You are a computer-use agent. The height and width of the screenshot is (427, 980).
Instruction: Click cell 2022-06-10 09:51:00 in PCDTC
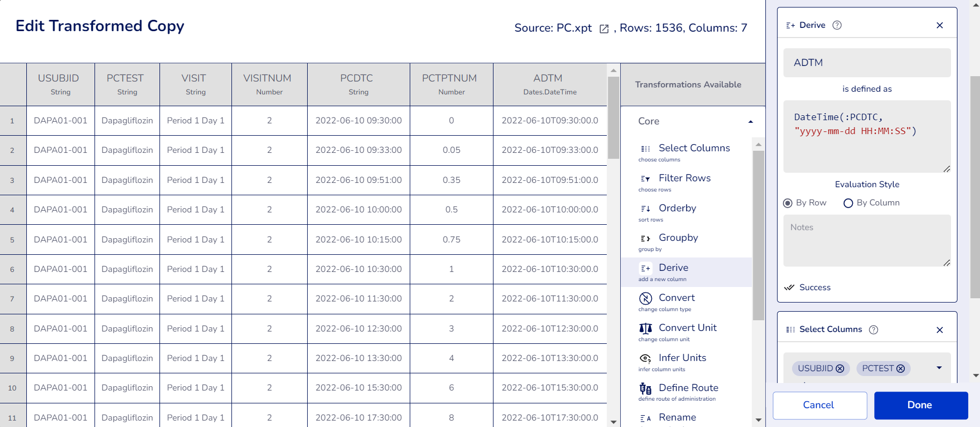point(359,180)
